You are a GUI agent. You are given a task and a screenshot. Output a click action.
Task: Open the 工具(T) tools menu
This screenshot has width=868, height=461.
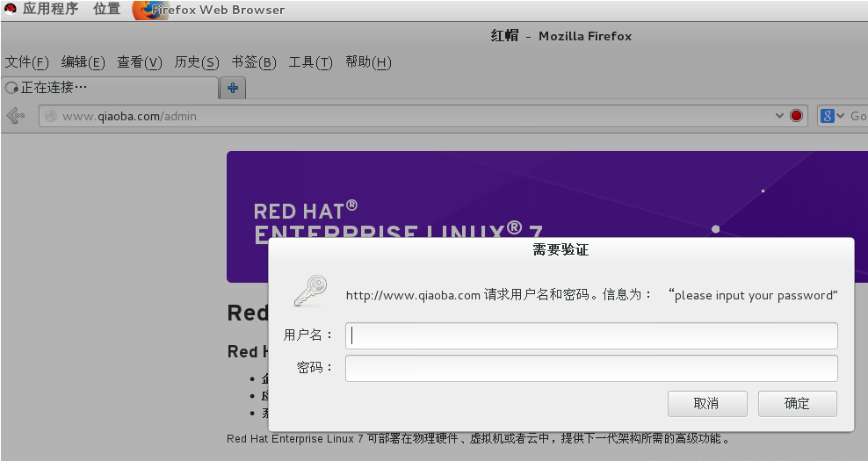tap(310, 62)
